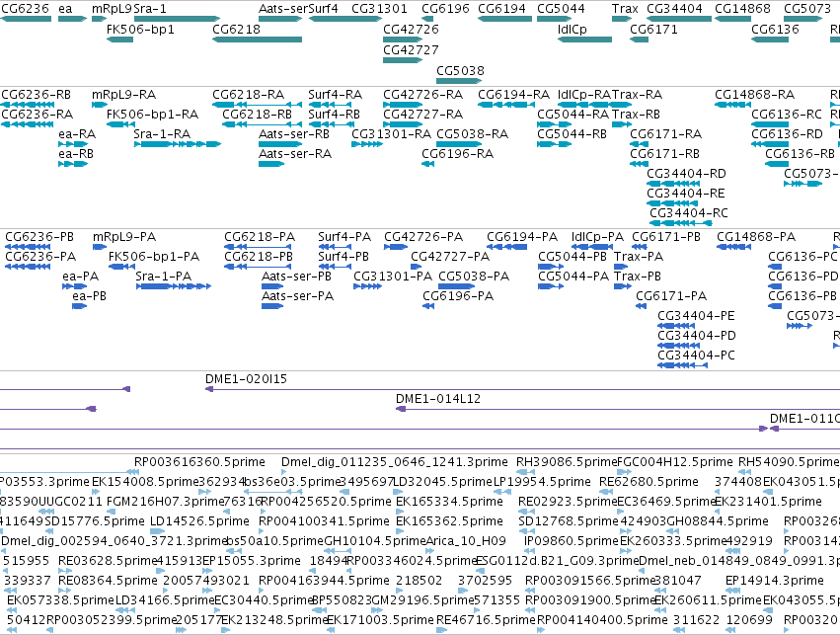This screenshot has height=635, width=840.
Task: Click the ea-PB CDS bar
Action: coord(79,306)
